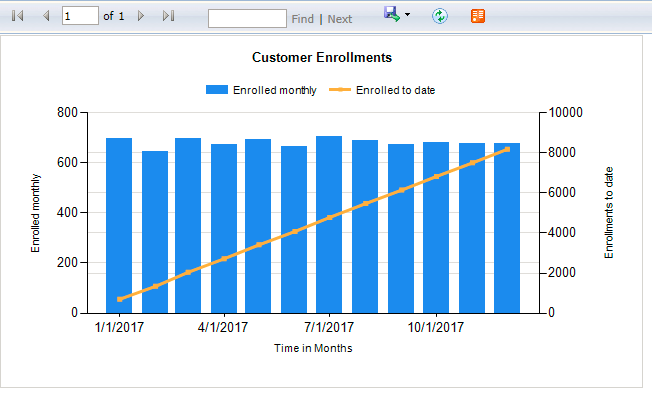The height and width of the screenshot is (397, 652).
Task: Open the export format dropdown arrow
Action: pos(408,15)
